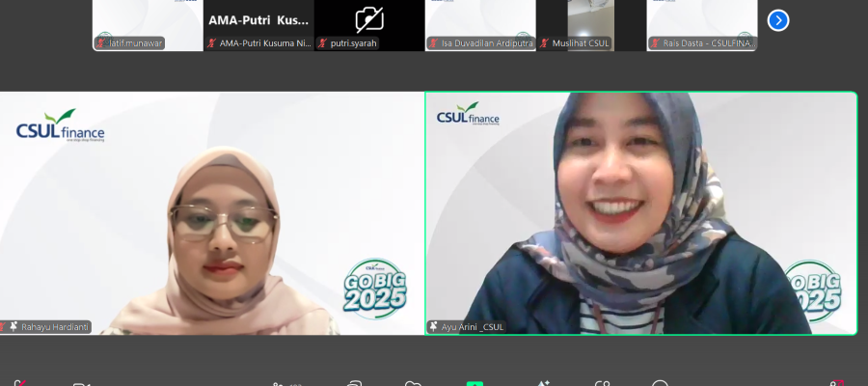Click the 'AMA-Putri Kusuma Ni...' name label
868x386 pixels.
[265, 43]
